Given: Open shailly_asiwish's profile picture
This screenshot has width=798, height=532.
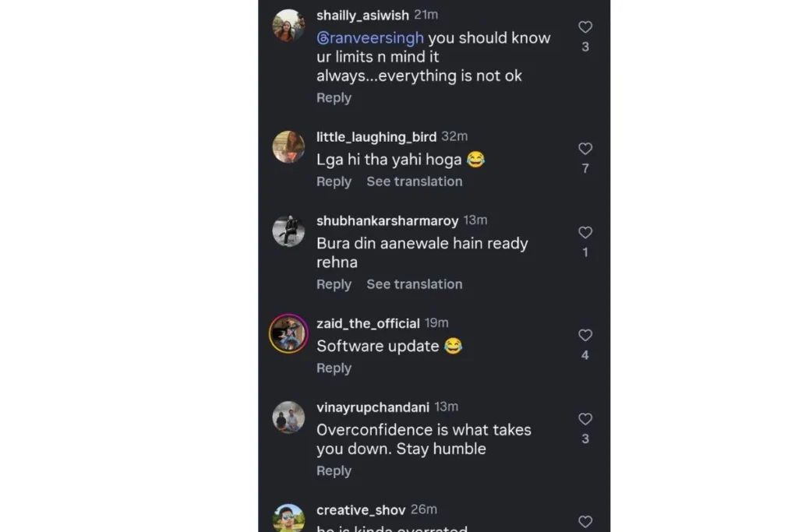Looking at the screenshot, I should pyautogui.click(x=288, y=26).
